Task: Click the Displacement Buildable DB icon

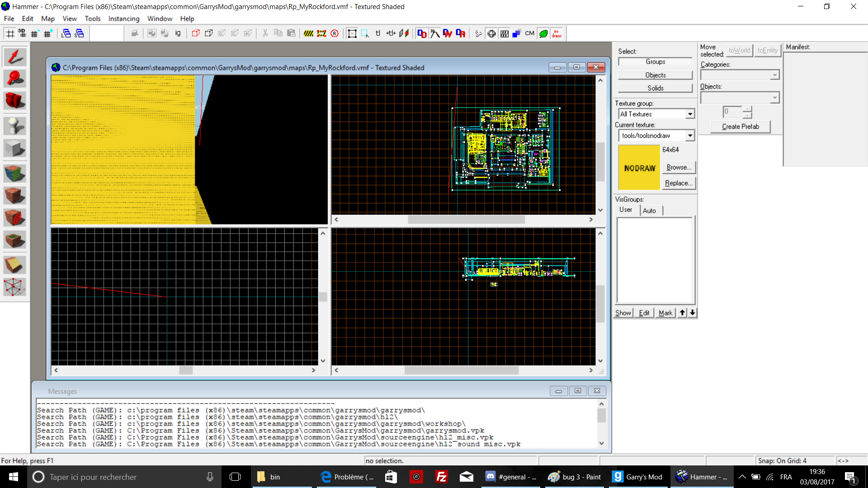Action: tap(461, 33)
